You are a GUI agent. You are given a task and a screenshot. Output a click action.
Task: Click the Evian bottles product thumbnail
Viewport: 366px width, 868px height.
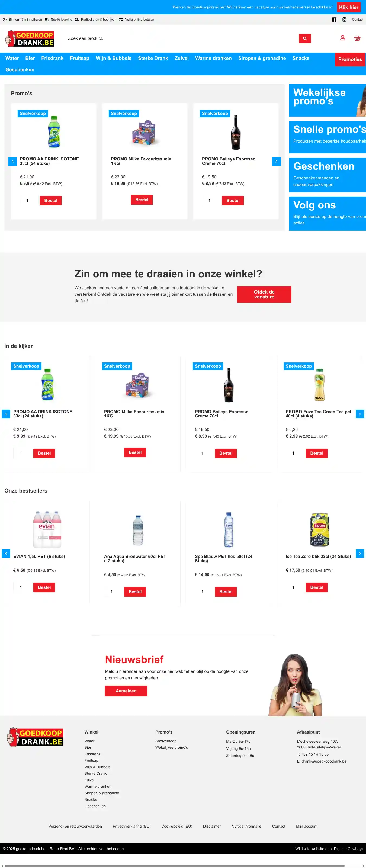pyautogui.click(x=47, y=529)
